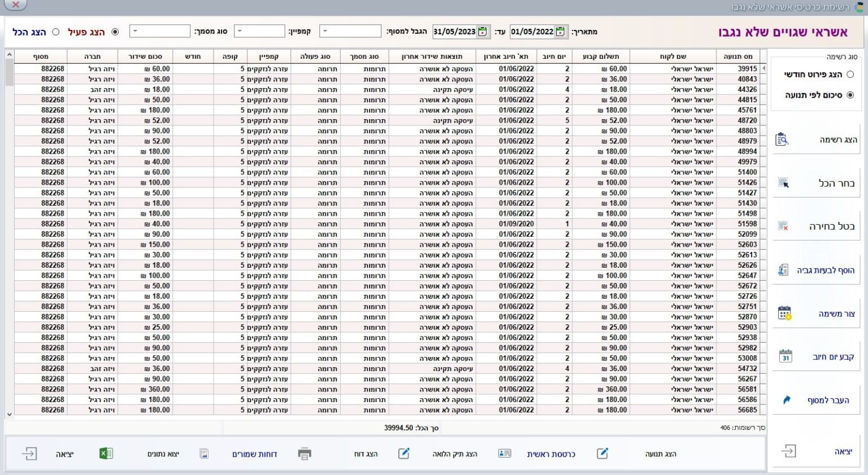Click the vertical scrollbar down arrow of table
Screen dimensions: 868x475
[x=9, y=414]
